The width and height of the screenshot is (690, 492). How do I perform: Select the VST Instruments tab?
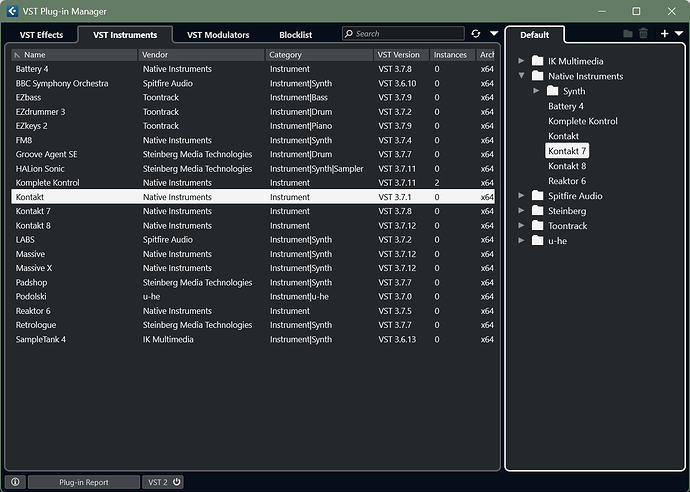pos(125,35)
